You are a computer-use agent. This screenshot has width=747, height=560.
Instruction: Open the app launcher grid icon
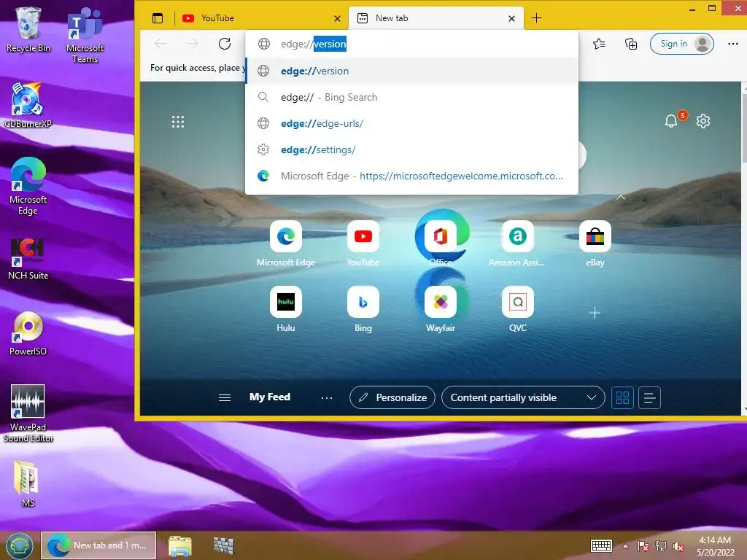(x=178, y=122)
